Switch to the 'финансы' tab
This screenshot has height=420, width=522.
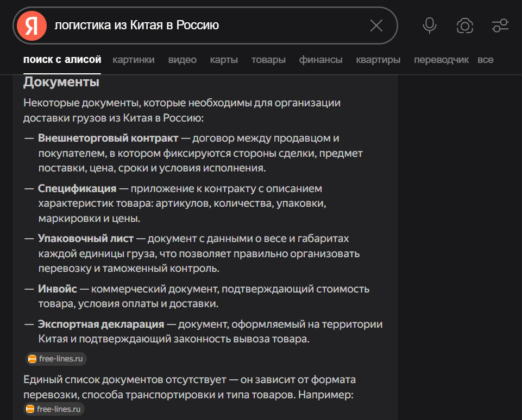(x=320, y=60)
